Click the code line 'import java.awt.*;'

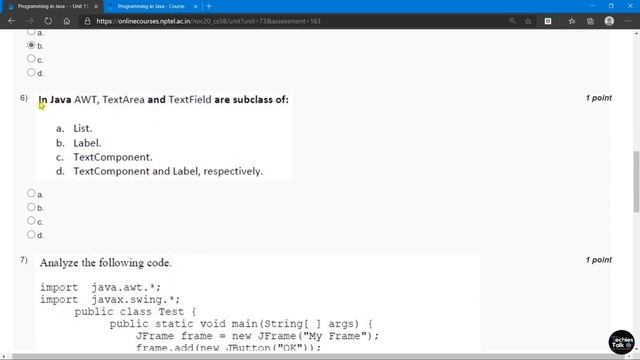(x=100, y=287)
